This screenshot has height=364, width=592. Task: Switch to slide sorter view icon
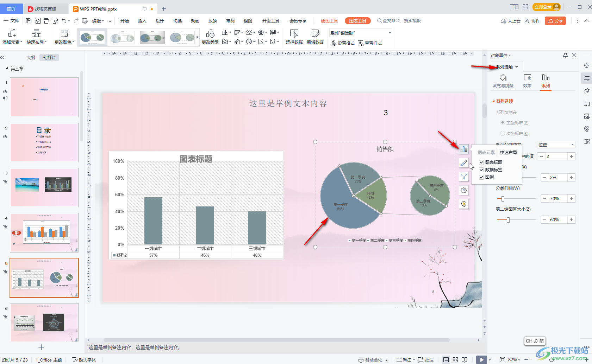coord(455,360)
